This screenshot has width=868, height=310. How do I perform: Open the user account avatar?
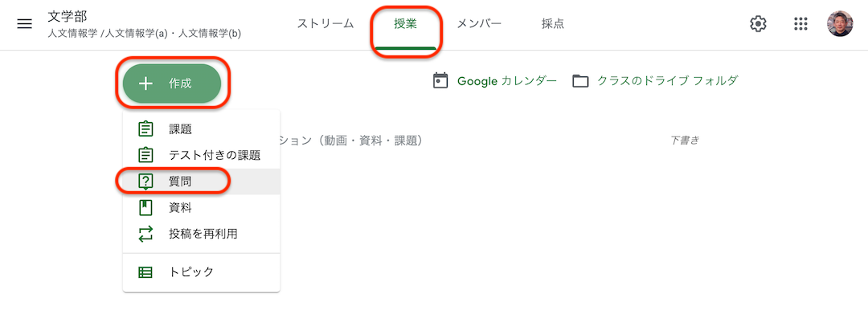coord(840,24)
